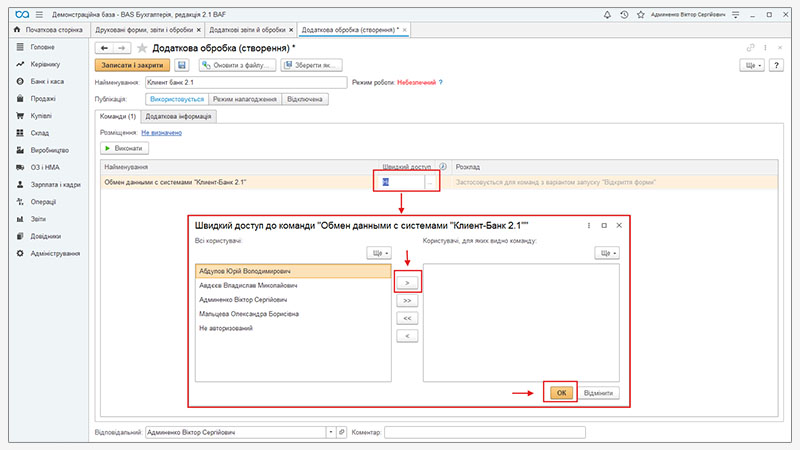Screen dimensions: 800x450
Task: Open the top-right Ще menu of form
Action: point(752,65)
